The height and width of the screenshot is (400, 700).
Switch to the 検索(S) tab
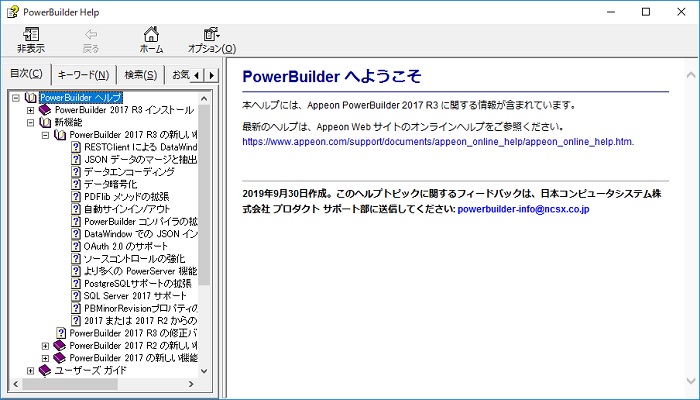[141, 75]
